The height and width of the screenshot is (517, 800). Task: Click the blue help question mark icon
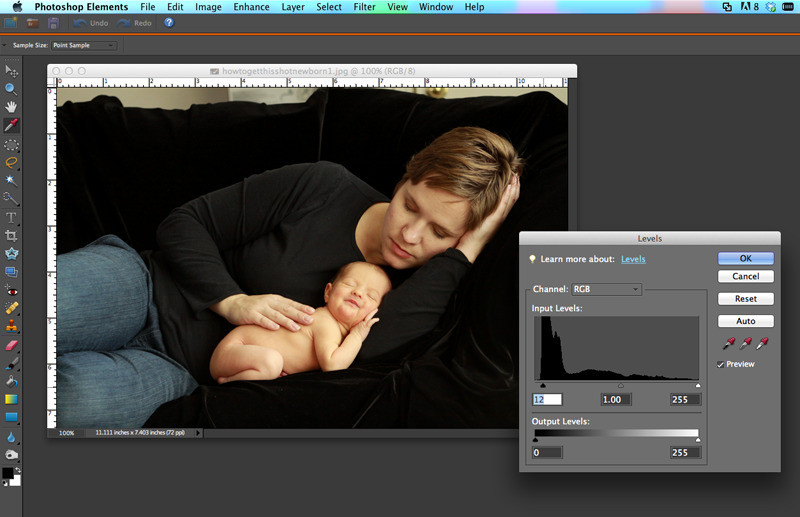pos(169,23)
